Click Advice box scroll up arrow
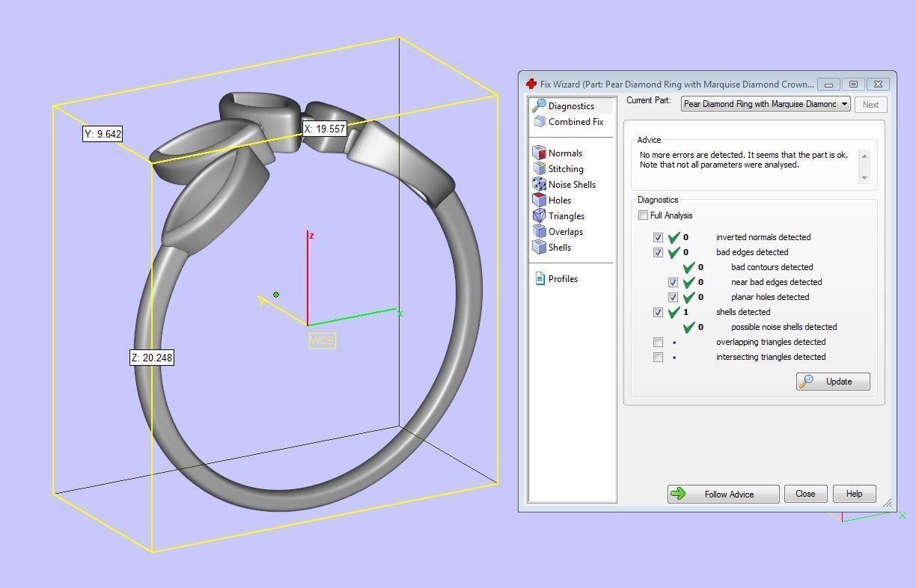This screenshot has width=916, height=588. point(864,156)
